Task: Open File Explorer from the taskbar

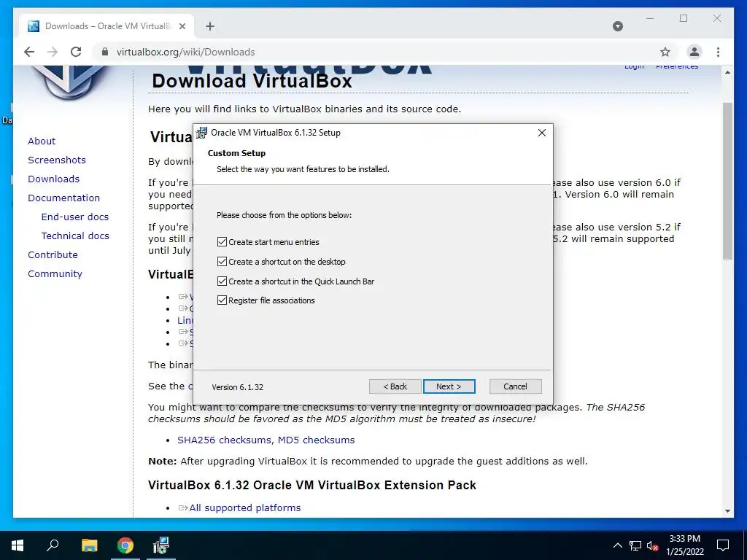Action: click(x=89, y=545)
